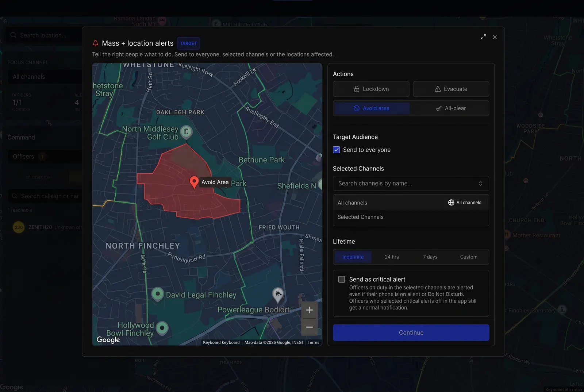The width and height of the screenshot is (584, 392).
Task: Select the Lockdown action
Action: 371,89
